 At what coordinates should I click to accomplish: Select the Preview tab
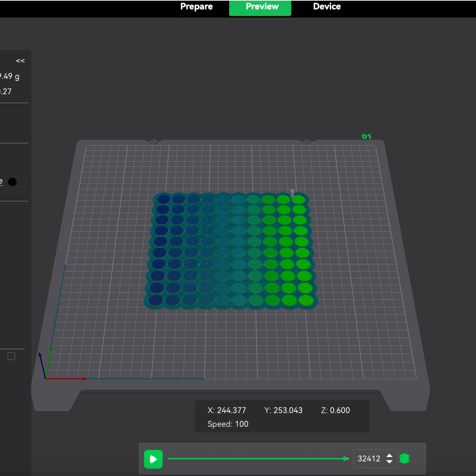pos(262,7)
